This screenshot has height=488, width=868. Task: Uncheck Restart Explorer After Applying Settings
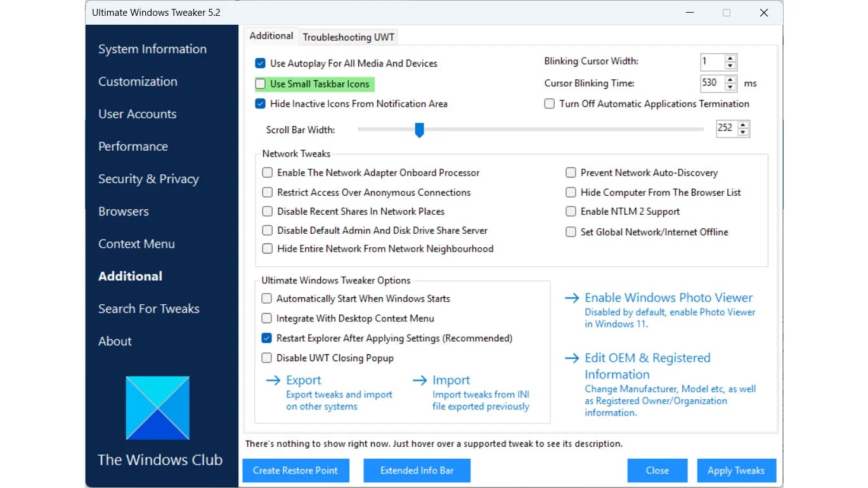[x=267, y=338]
